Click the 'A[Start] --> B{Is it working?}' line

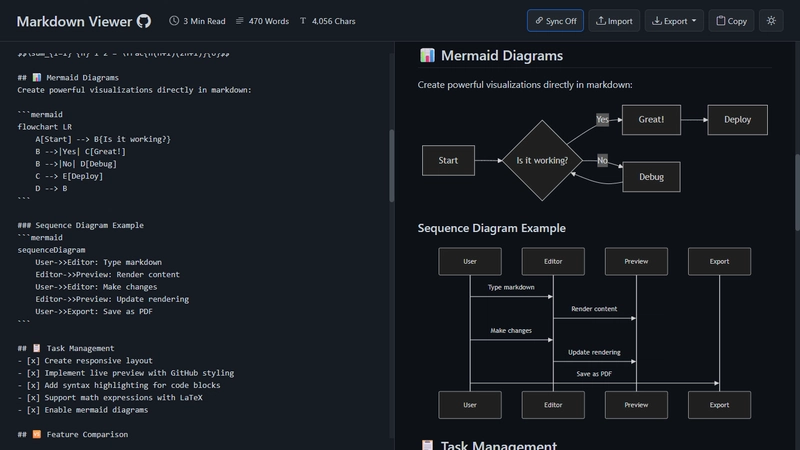[x=103, y=139]
